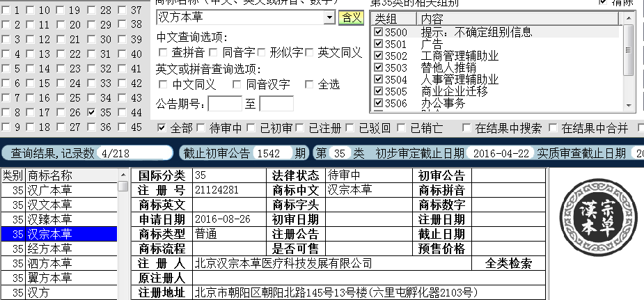Click the 全类检索 button
Screen dimensions: 644x300
(508, 264)
